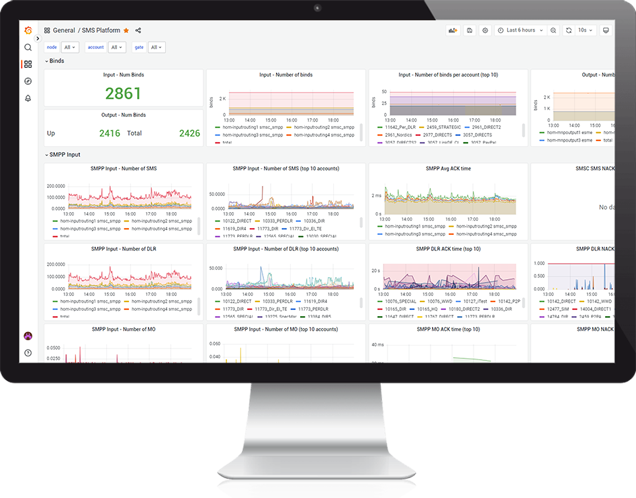Open dashboard settings gear icon
This screenshot has height=498, width=636.
pos(485,30)
